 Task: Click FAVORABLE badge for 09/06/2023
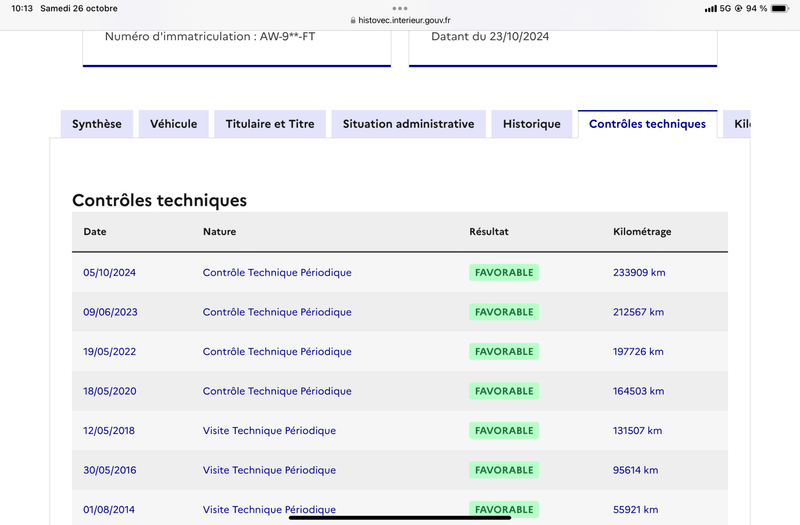click(504, 312)
